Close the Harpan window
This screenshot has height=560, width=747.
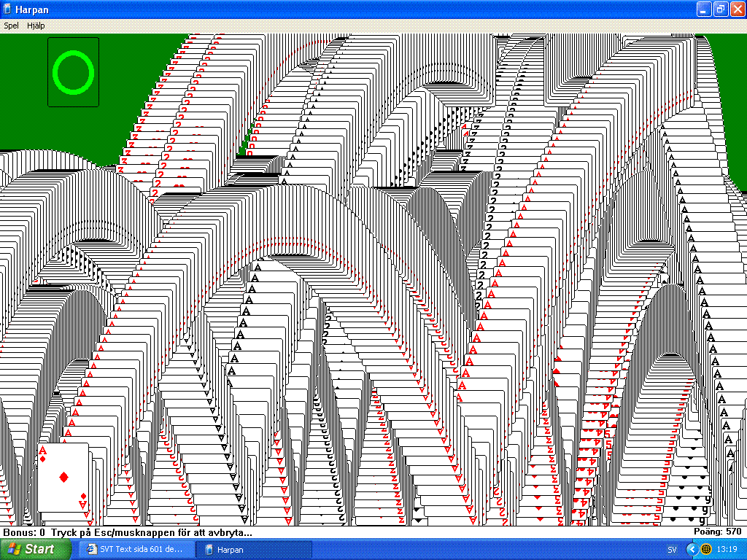[x=735, y=9]
